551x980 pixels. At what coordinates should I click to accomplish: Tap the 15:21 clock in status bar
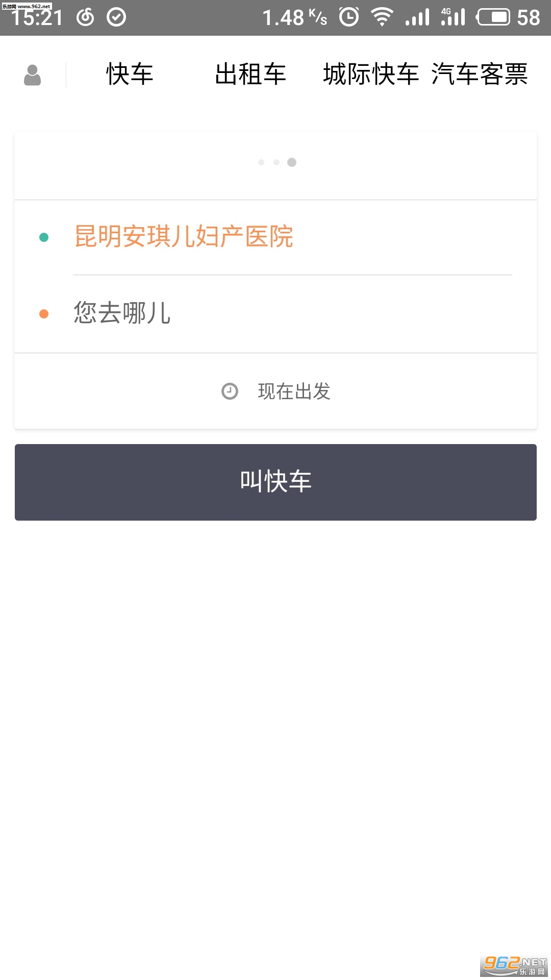click(x=37, y=18)
